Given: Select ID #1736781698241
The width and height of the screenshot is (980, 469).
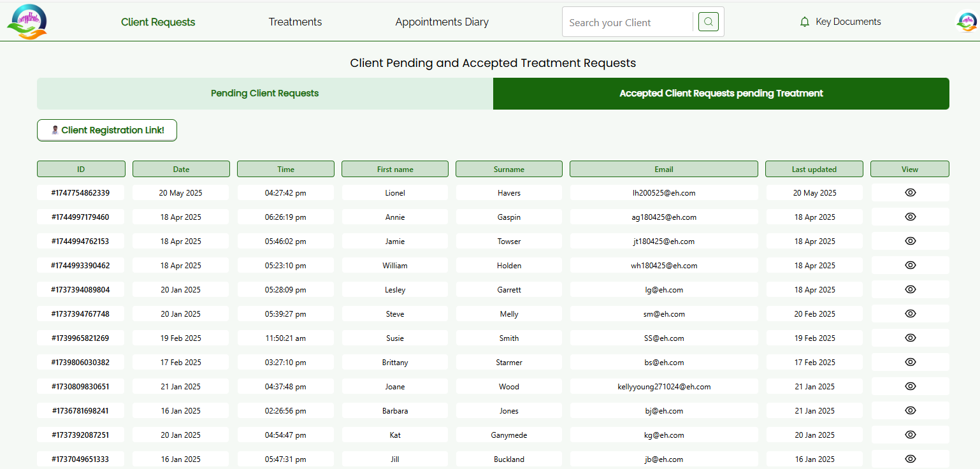Looking at the screenshot, I should [80, 411].
